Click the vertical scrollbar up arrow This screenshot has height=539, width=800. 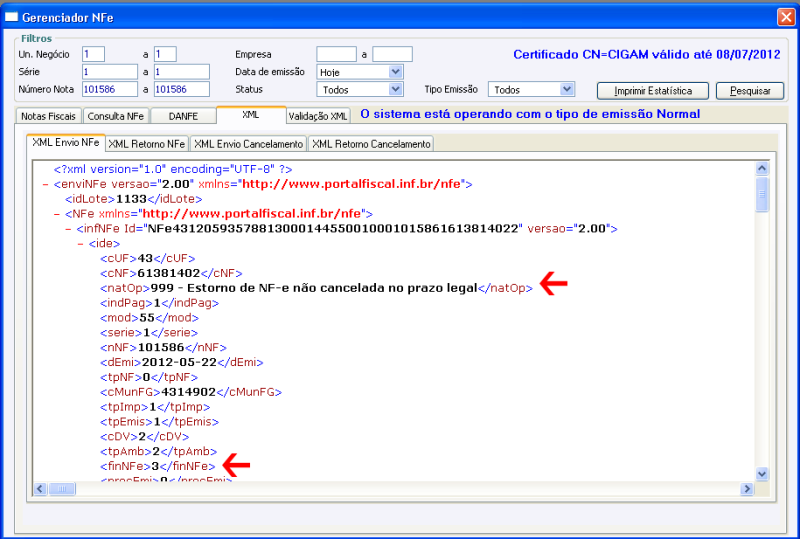point(762,168)
